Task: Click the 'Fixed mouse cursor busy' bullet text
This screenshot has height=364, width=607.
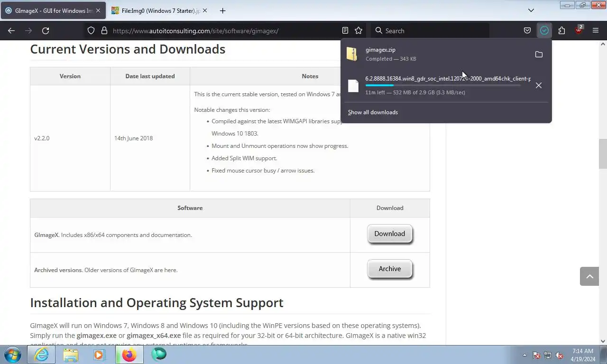Action: (x=263, y=171)
